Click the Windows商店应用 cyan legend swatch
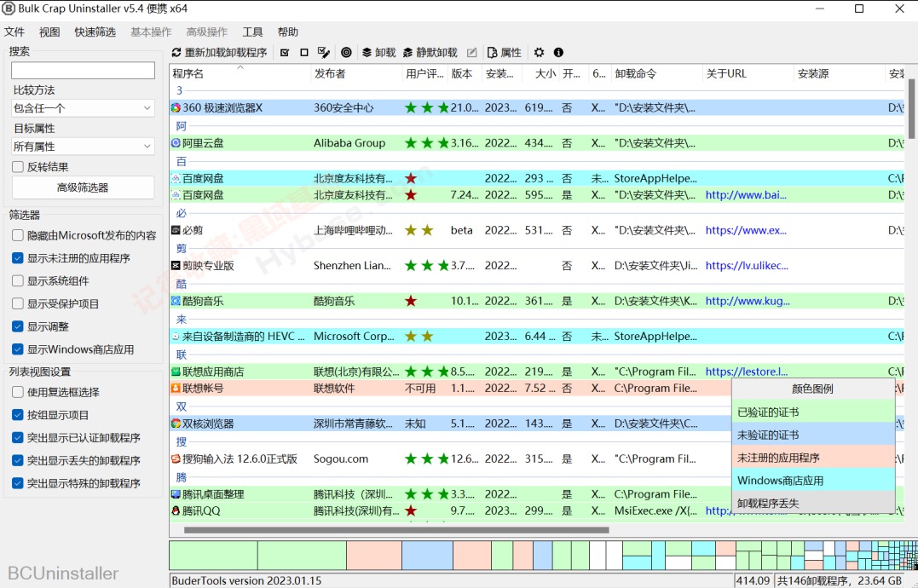This screenshot has width=918, height=588. coord(814,481)
